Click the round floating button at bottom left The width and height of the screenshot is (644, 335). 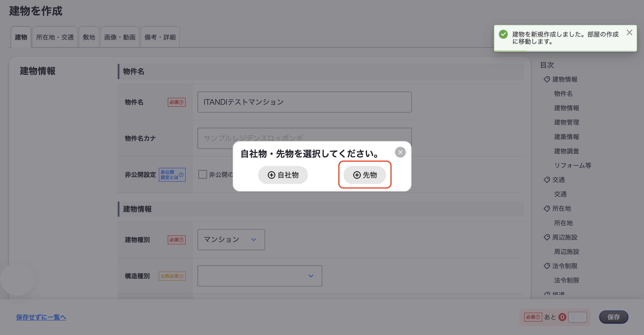(x=17, y=279)
